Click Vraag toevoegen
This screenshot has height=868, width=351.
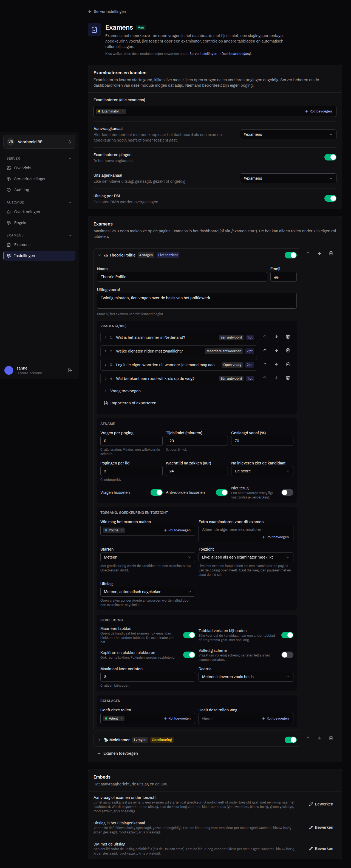coord(122,391)
